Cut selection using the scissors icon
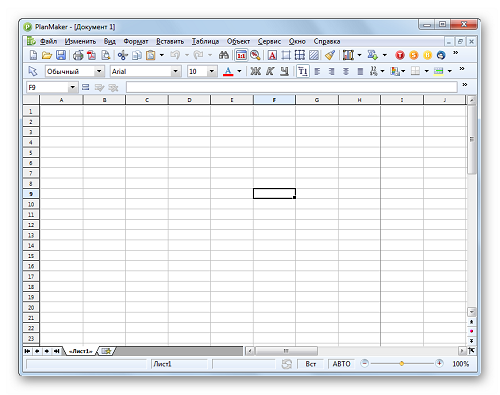Screen dimensions: 500x395 123,55
